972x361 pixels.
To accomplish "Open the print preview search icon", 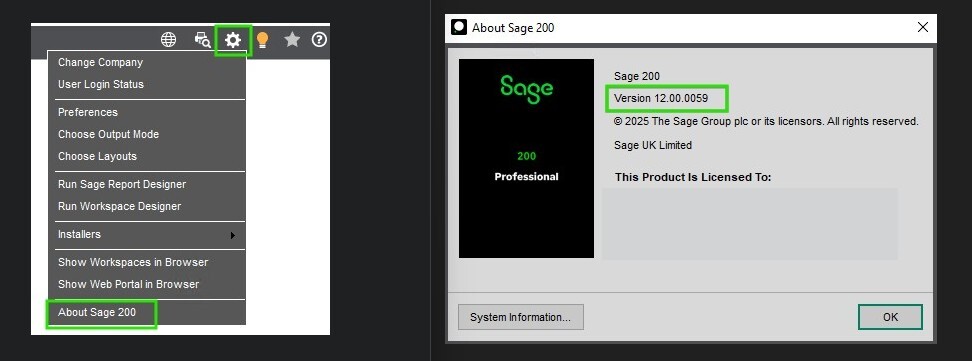I will coord(202,40).
